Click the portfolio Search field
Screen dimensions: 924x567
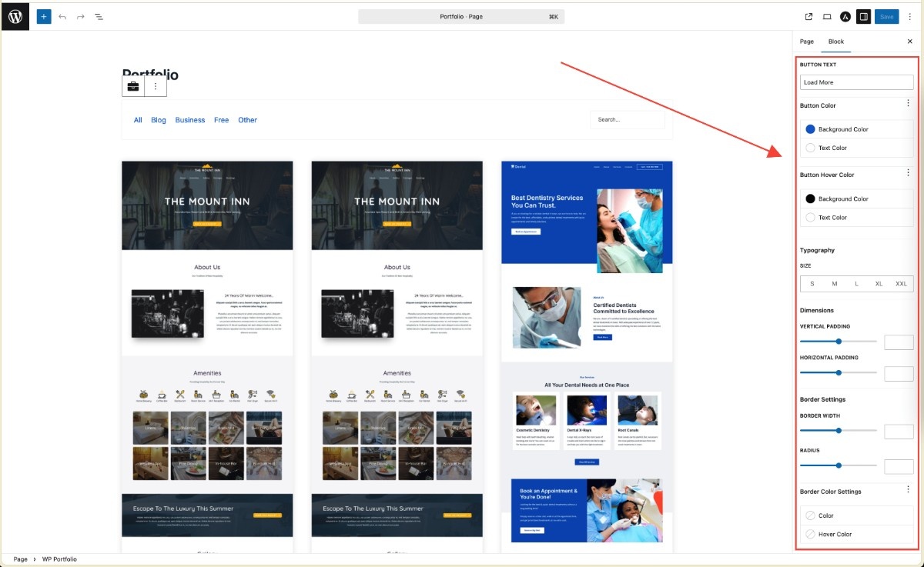(x=628, y=119)
